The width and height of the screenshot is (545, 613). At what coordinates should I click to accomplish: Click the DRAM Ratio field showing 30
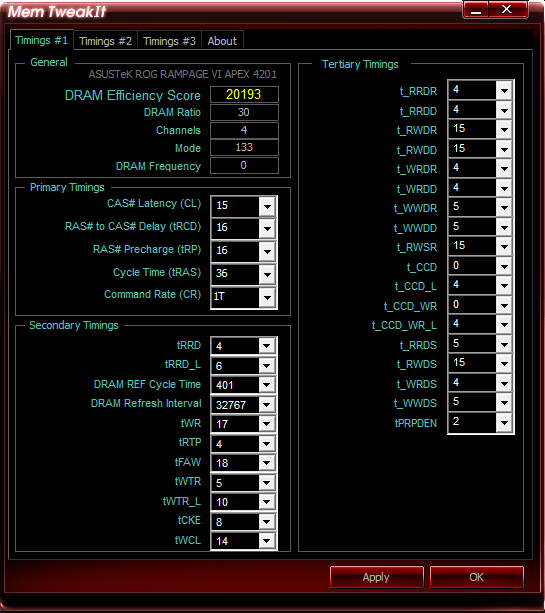(244, 112)
